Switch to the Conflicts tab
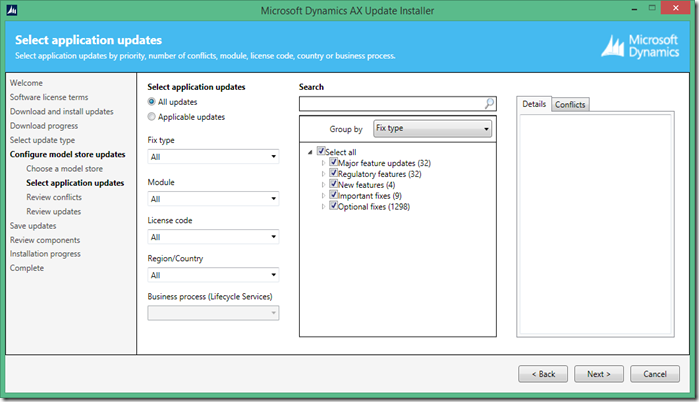This screenshot has width=699, height=402. [x=570, y=104]
